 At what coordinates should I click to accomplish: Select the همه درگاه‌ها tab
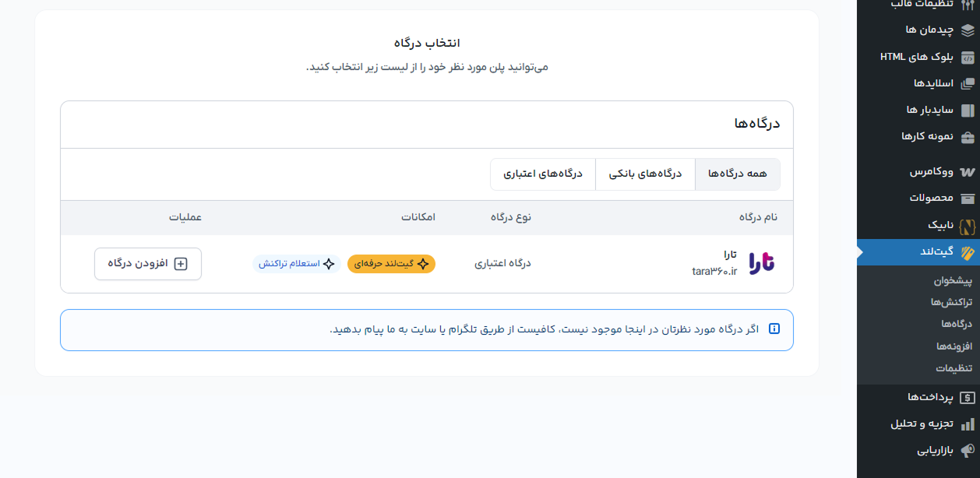point(738,174)
